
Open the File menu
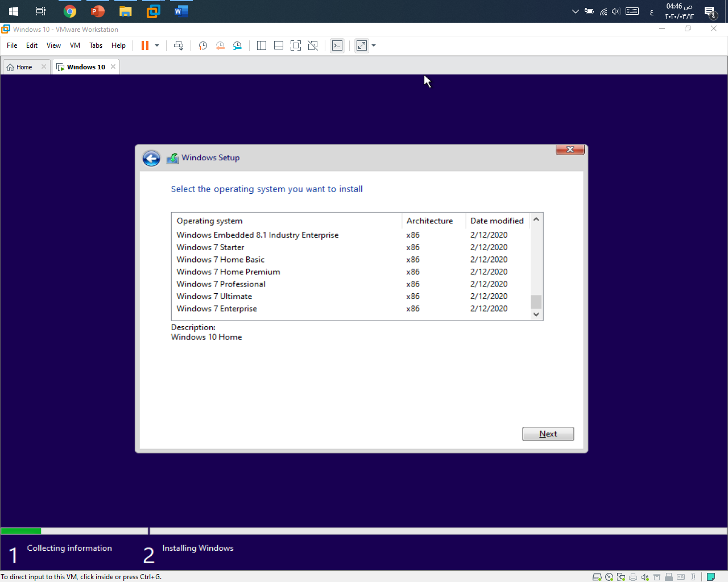coord(12,45)
